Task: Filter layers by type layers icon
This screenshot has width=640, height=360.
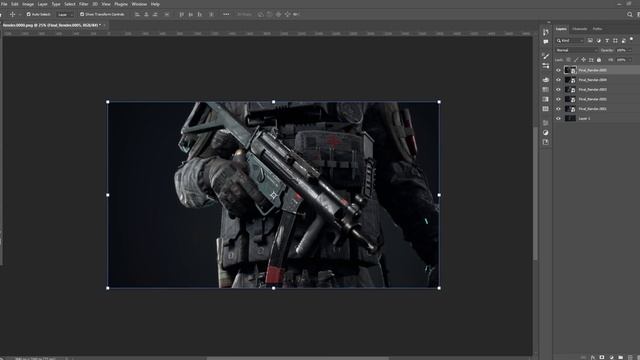Action: pos(607,40)
